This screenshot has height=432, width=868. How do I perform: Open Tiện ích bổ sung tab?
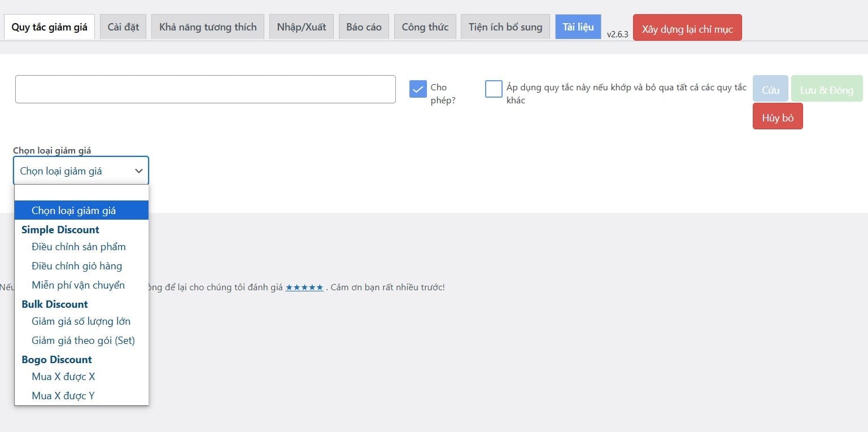pos(505,27)
